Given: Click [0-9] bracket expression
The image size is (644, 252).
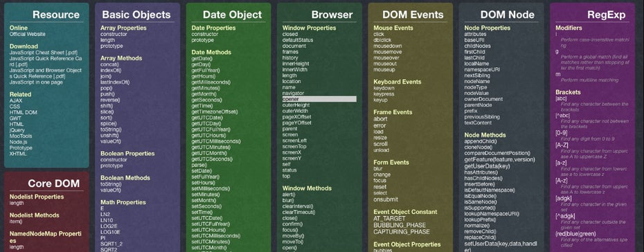Looking at the screenshot, I should (x=562, y=133).
